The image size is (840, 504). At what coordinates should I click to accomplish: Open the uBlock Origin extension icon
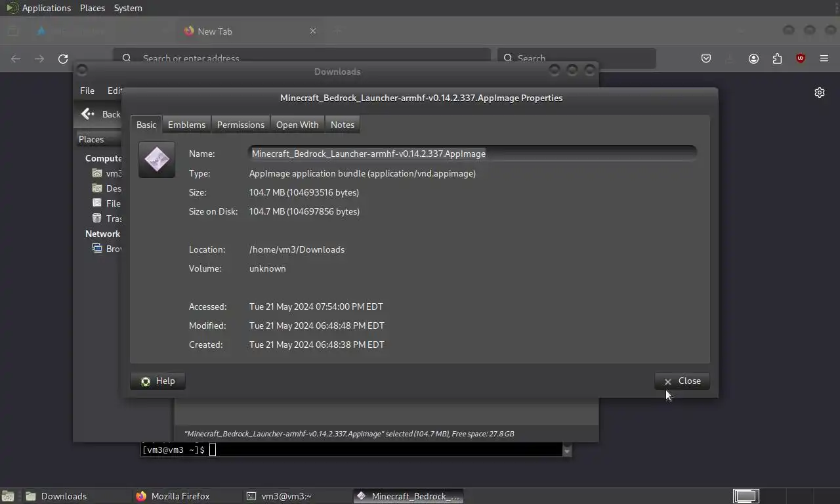pos(801,58)
